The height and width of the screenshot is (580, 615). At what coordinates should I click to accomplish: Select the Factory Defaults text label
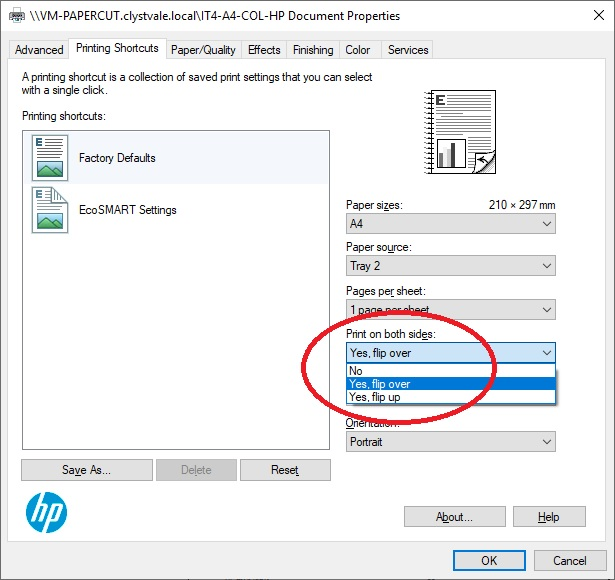[117, 158]
